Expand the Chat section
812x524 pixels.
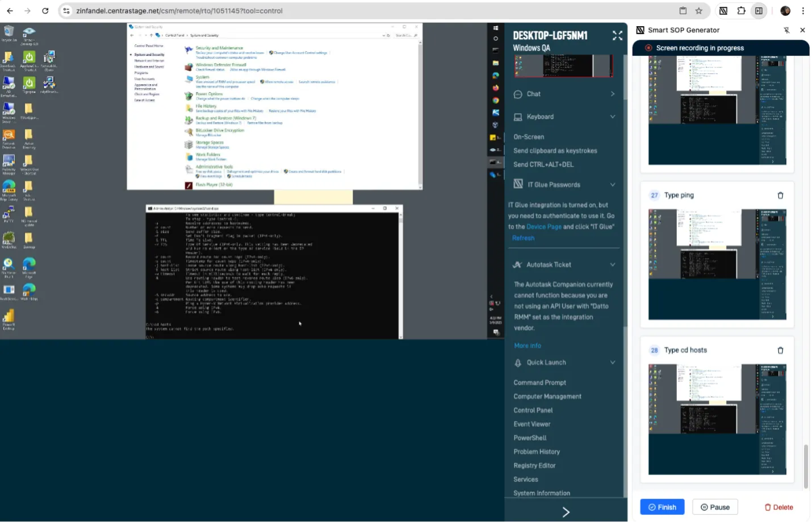612,94
